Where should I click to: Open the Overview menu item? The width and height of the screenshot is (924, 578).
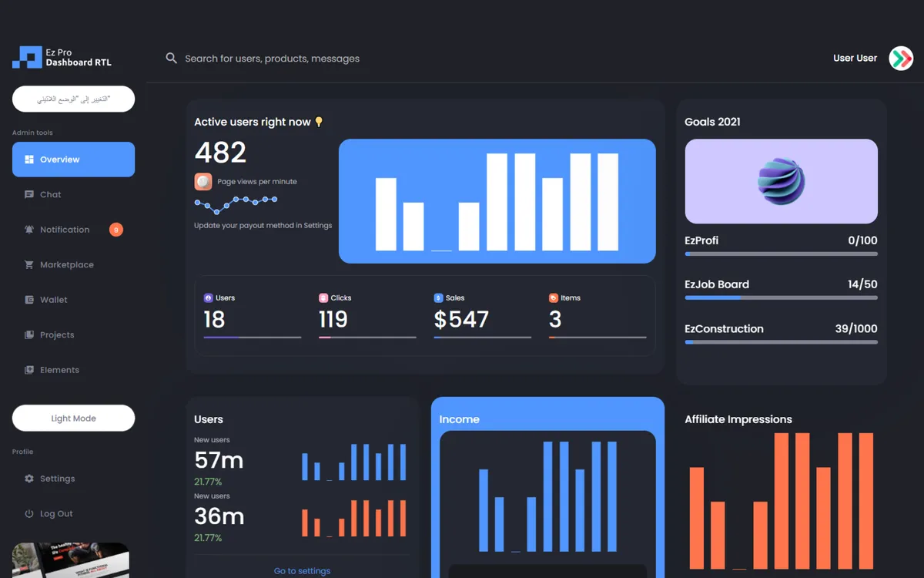coord(73,160)
